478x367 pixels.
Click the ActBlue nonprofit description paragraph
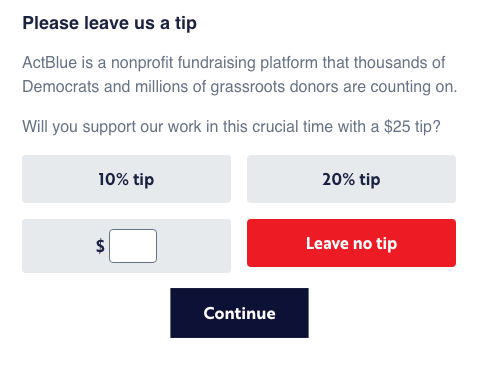click(239, 75)
